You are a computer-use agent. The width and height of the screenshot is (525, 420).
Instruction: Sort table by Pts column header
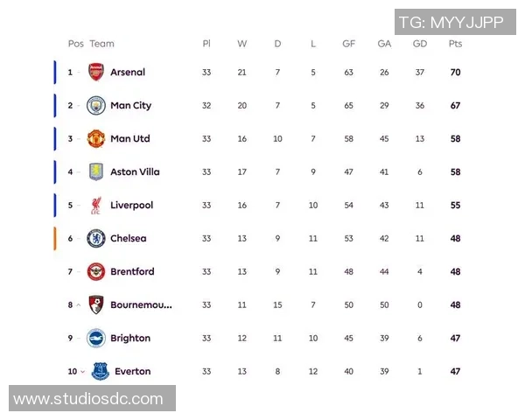[455, 44]
